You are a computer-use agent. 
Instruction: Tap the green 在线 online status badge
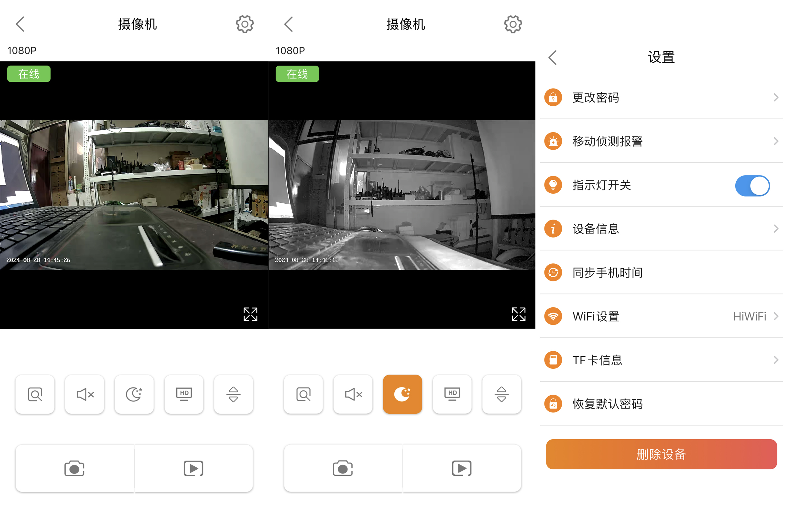coord(28,73)
